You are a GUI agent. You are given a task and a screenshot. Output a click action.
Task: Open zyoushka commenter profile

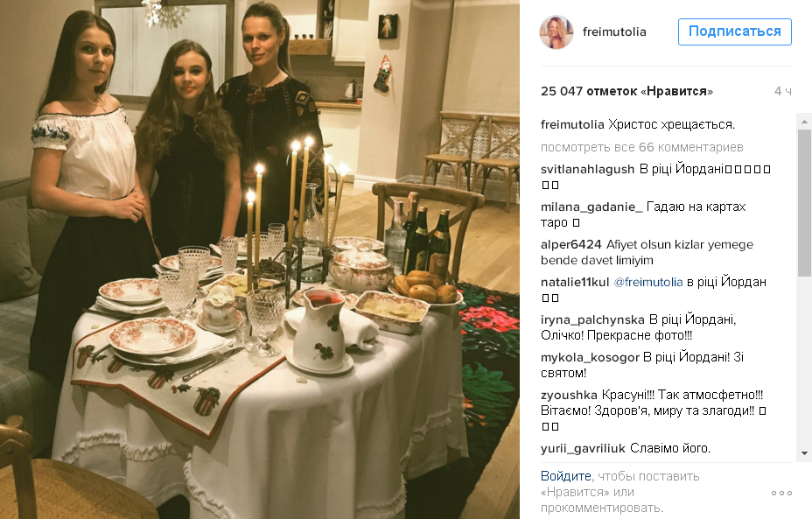coord(569,396)
